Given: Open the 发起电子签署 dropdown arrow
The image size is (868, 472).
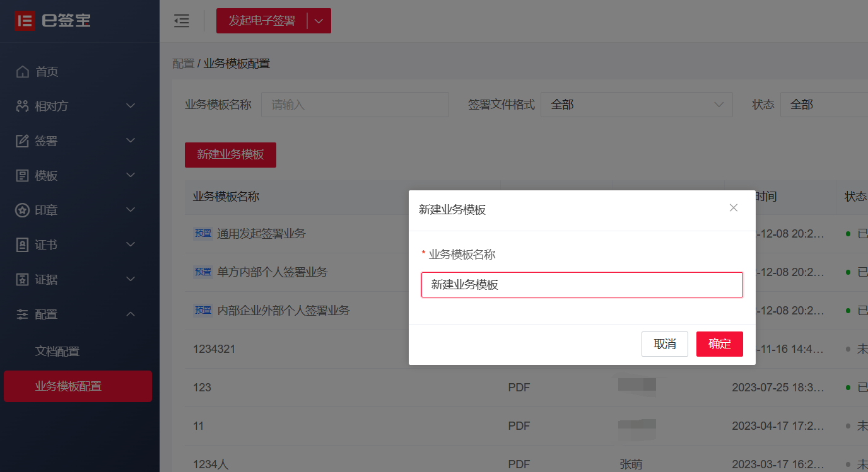Looking at the screenshot, I should click(x=319, y=21).
